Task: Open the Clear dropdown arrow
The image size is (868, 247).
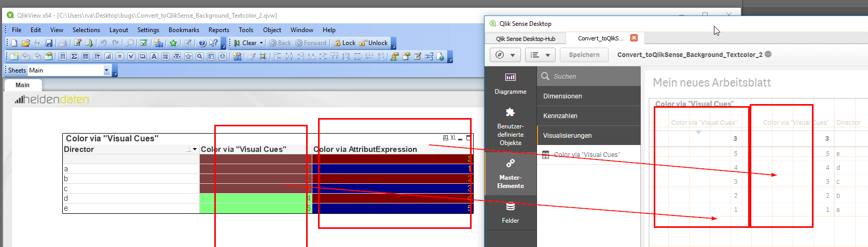Action: pos(261,43)
